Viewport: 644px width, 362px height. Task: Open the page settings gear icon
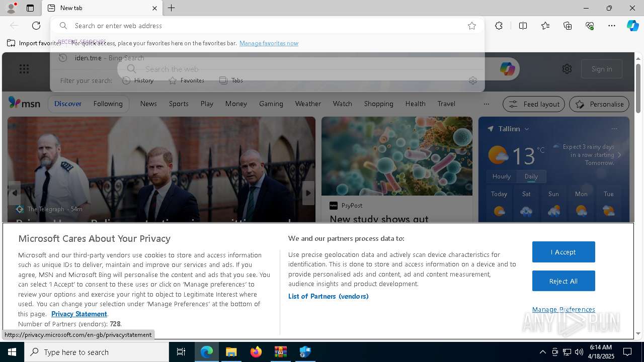coord(567,69)
